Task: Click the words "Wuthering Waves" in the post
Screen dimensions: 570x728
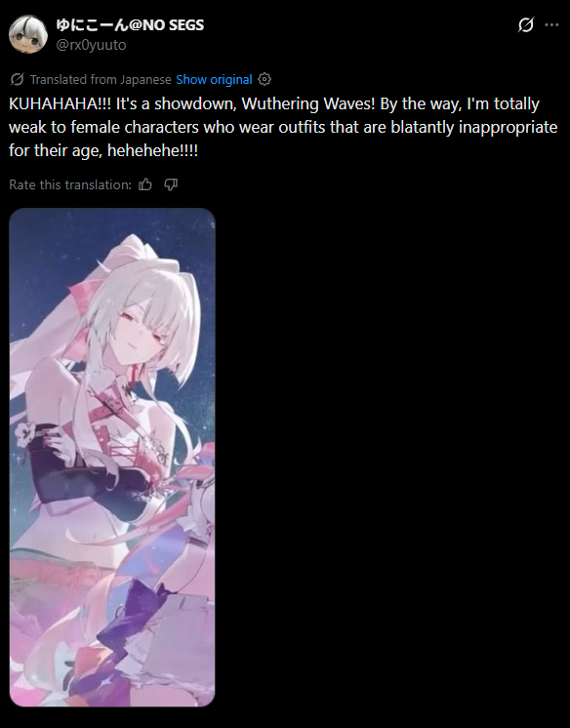Action: tap(308, 103)
